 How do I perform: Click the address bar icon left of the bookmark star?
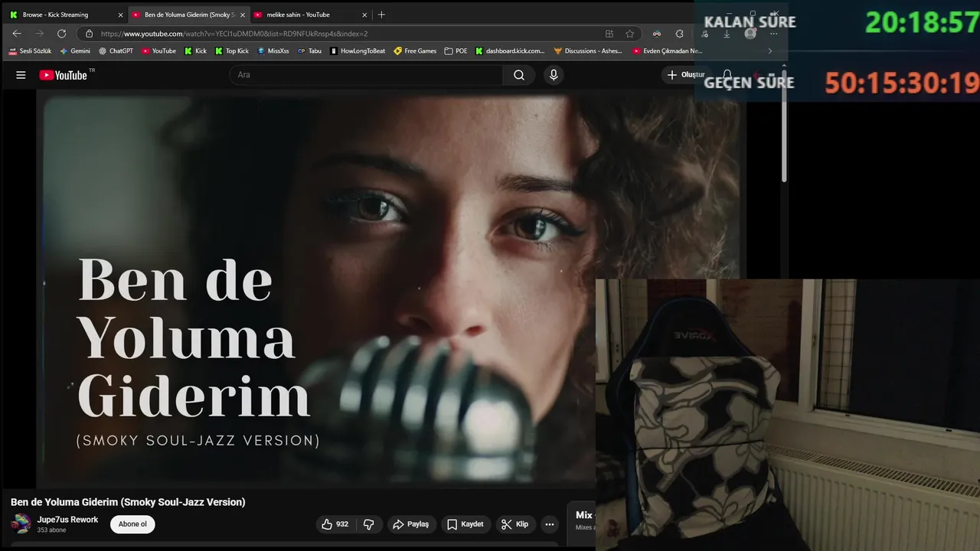(x=609, y=34)
